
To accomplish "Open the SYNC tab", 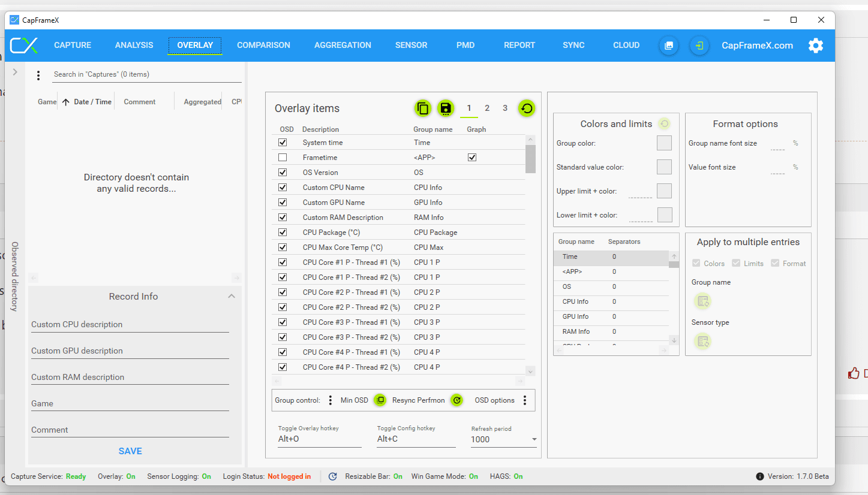I will [x=573, y=46].
